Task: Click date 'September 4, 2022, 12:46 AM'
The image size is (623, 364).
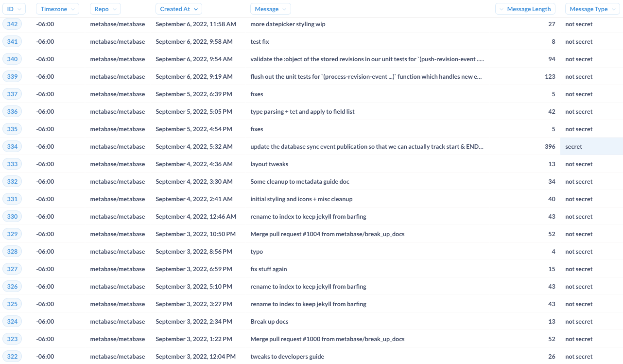Action: 196,217
